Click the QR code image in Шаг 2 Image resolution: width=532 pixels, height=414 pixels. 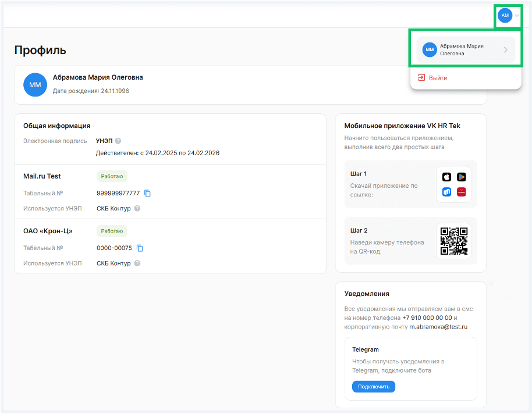point(454,241)
